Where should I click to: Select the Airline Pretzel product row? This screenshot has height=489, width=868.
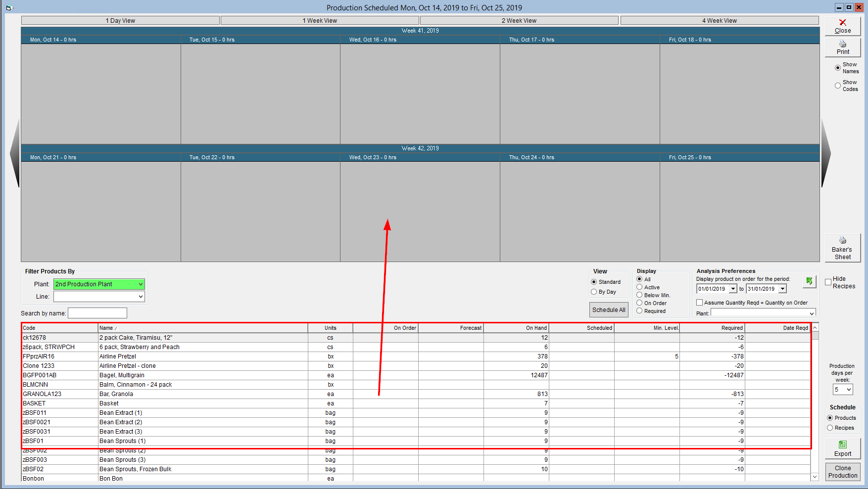point(416,356)
